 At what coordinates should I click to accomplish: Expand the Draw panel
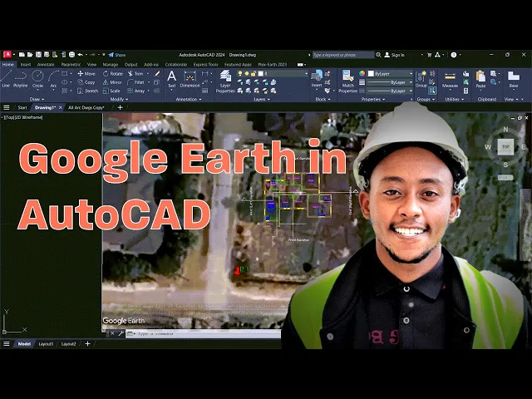click(37, 100)
